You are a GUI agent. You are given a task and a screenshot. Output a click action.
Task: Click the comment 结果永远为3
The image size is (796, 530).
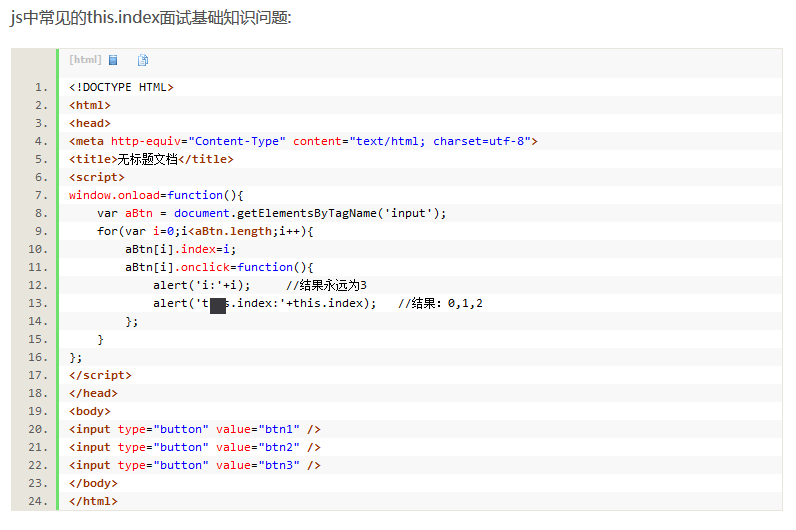(x=326, y=285)
